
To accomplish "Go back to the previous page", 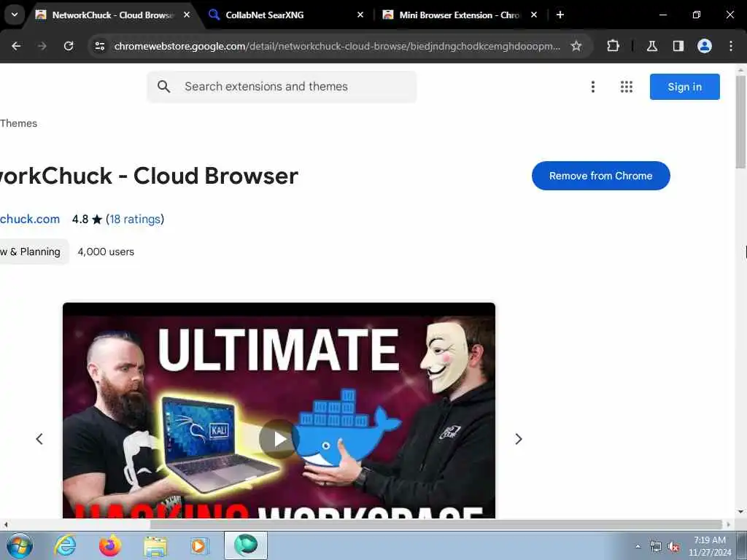I will (16, 46).
